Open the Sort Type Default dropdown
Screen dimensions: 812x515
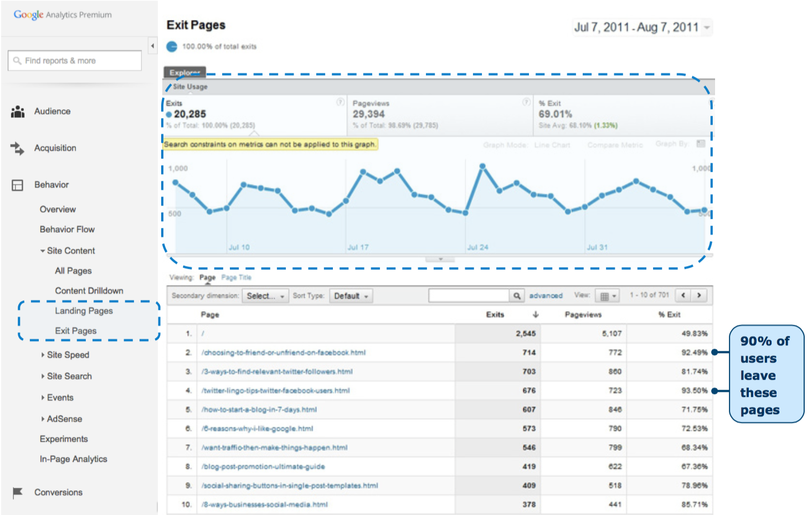pyautogui.click(x=351, y=296)
